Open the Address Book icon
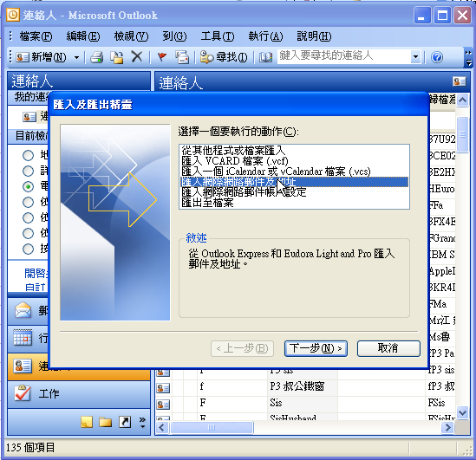 point(265,57)
